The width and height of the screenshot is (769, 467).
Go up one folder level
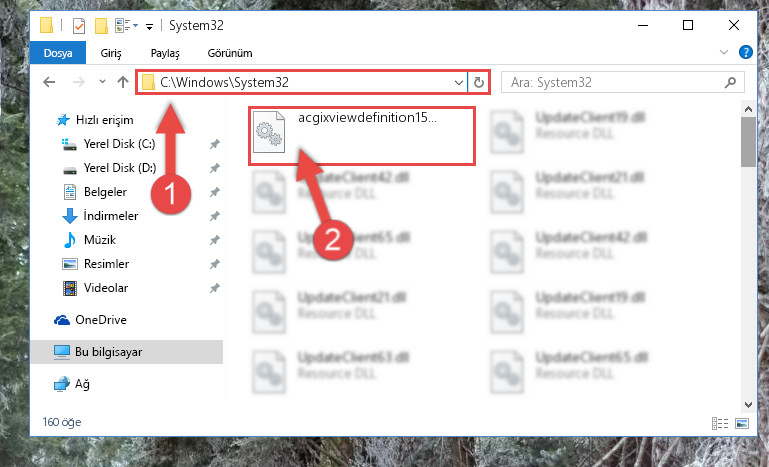(123, 82)
